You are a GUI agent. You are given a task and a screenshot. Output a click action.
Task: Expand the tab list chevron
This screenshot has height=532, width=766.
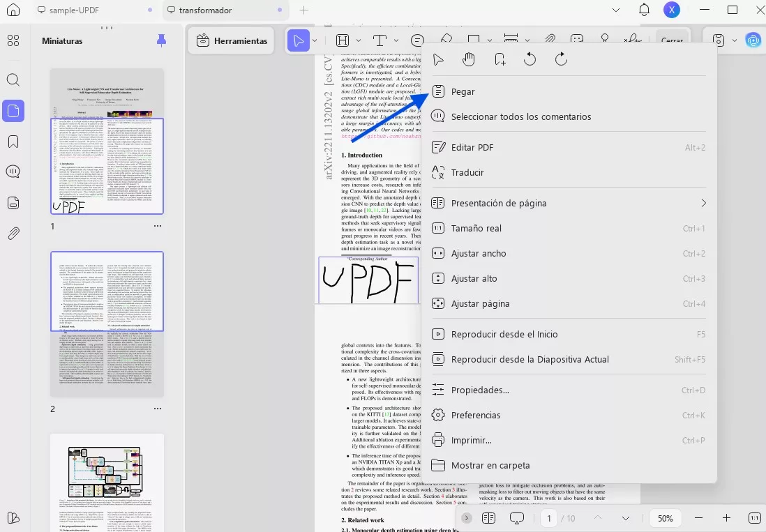click(616, 10)
